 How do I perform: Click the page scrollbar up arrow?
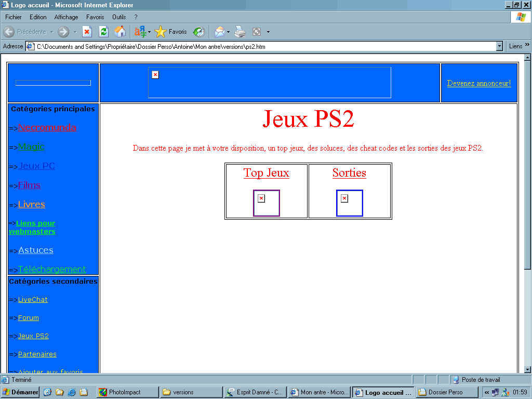point(527,57)
